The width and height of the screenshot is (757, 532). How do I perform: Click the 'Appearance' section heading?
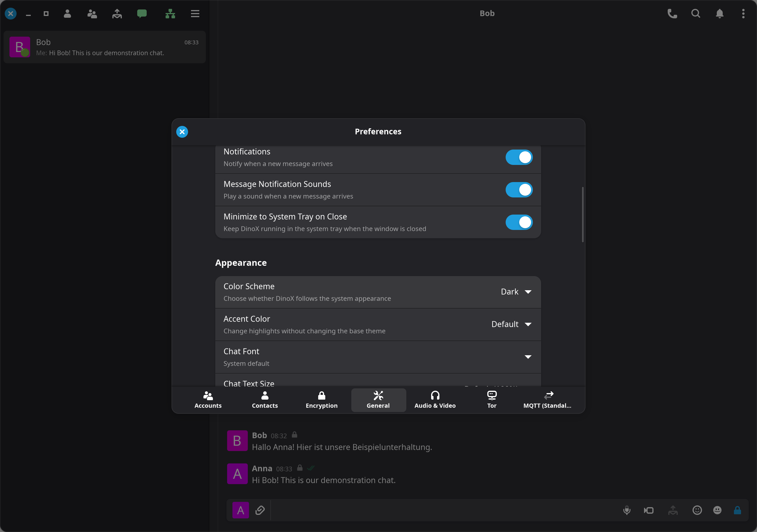[241, 263]
